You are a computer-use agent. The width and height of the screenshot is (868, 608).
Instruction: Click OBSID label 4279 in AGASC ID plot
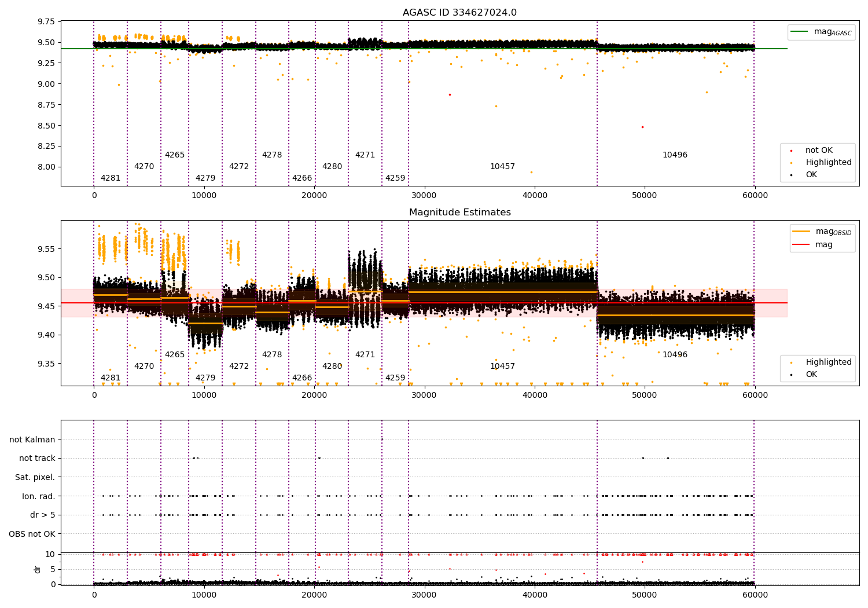click(x=205, y=178)
